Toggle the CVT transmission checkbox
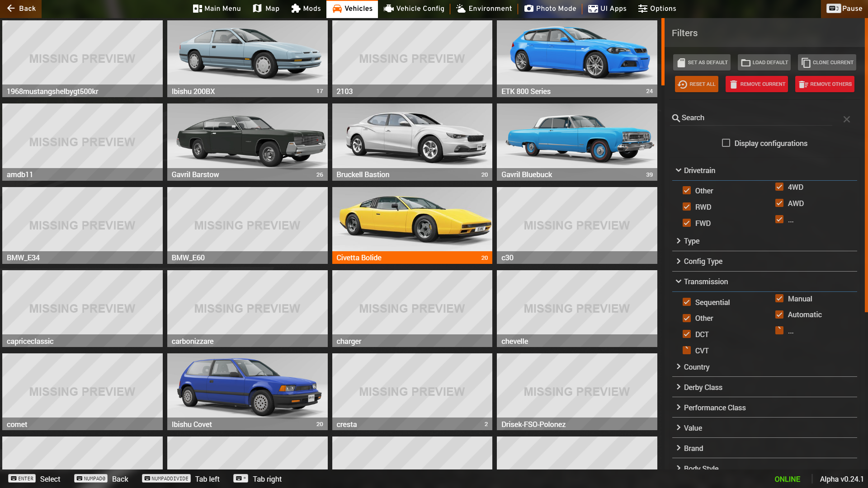This screenshot has height=488, width=868. coord(687,350)
